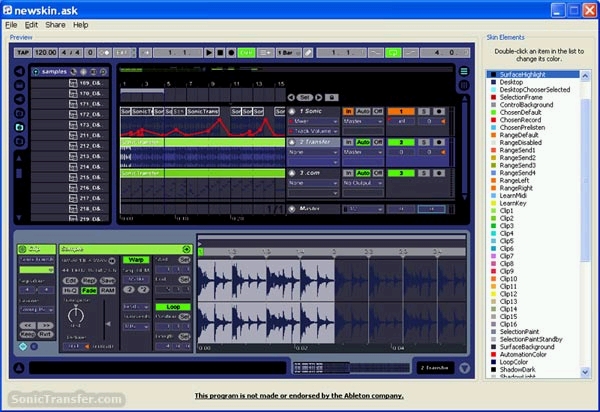The width and height of the screenshot is (600, 412).
Task: Toggle the green loop switch in the transport
Action: (x=393, y=53)
